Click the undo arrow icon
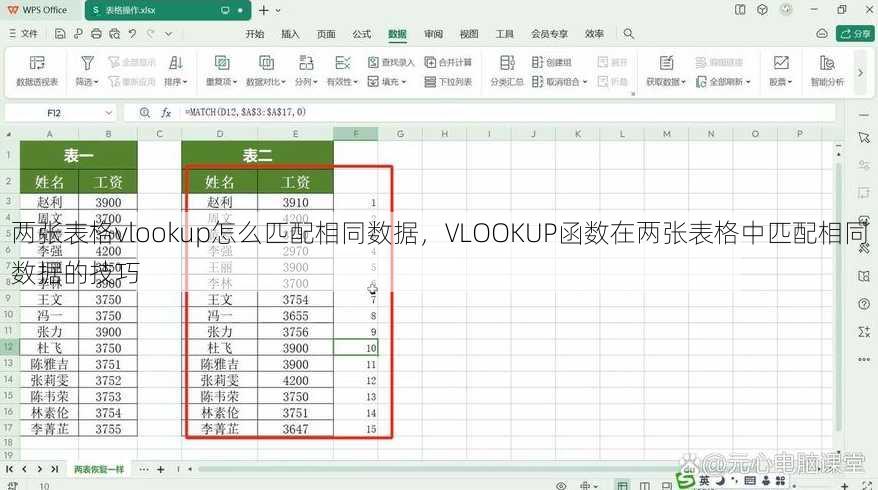 tap(132, 34)
